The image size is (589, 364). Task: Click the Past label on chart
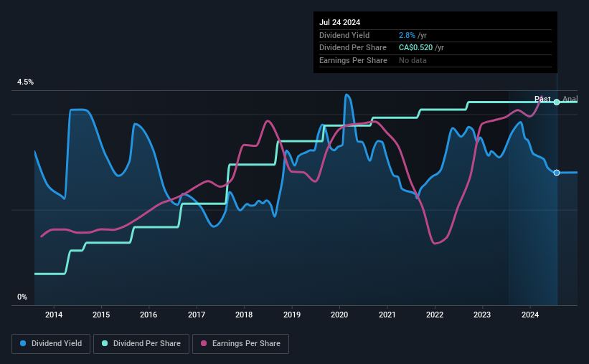pyautogui.click(x=542, y=99)
